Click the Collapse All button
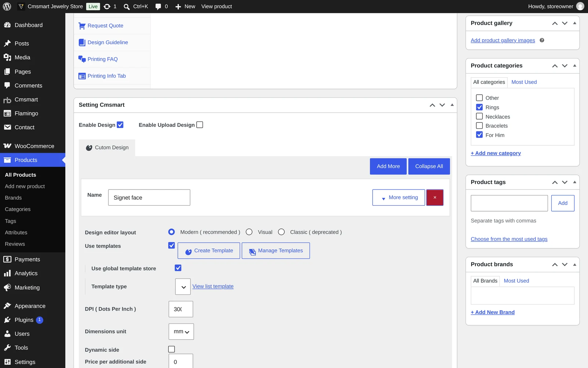 (429, 166)
